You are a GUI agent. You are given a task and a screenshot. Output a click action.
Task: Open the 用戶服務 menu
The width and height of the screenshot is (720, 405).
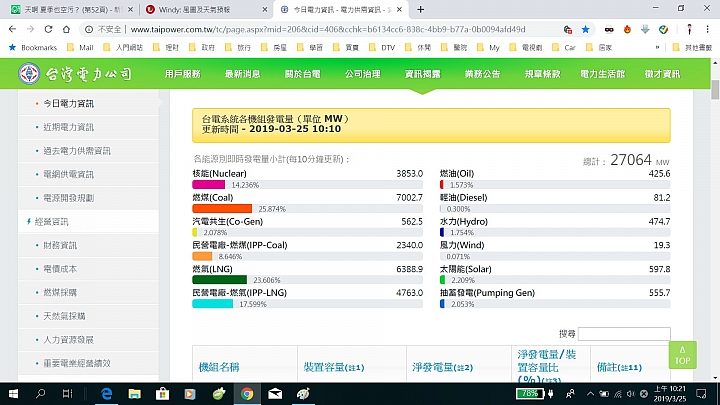tap(183, 74)
